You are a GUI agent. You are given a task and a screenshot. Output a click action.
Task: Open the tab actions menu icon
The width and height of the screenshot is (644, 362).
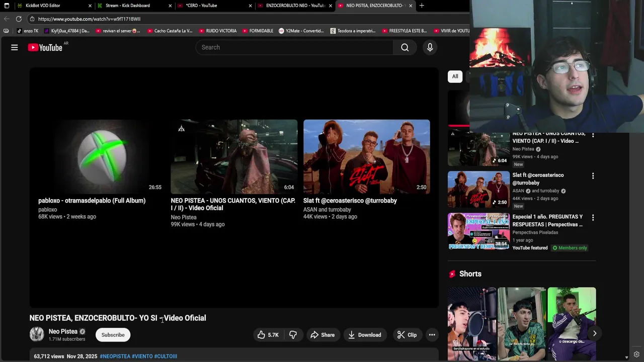(7, 6)
